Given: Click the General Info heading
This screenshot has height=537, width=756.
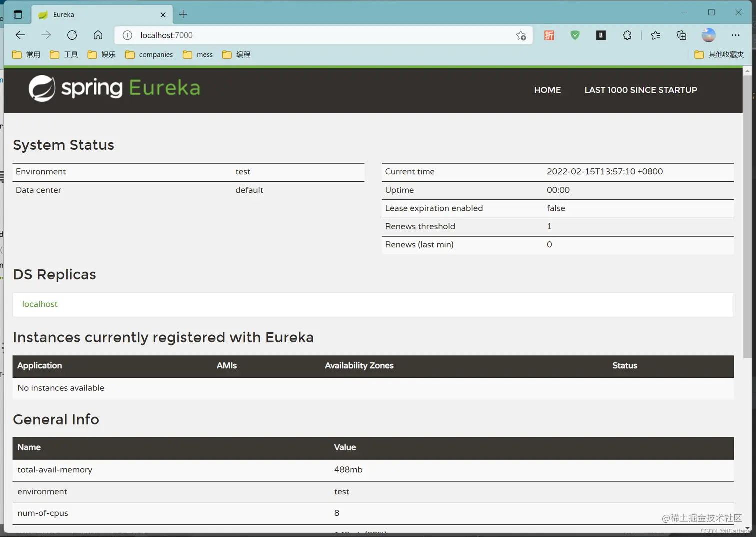Looking at the screenshot, I should click(56, 419).
